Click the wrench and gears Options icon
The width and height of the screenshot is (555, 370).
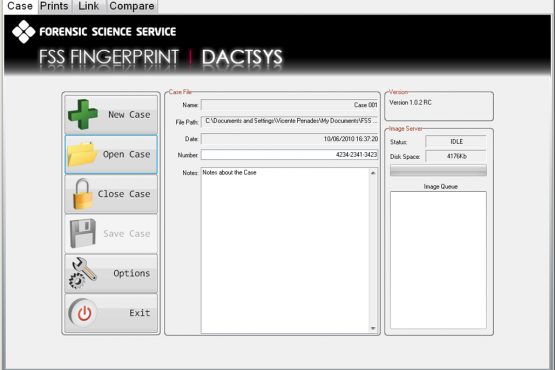pyautogui.click(x=82, y=273)
